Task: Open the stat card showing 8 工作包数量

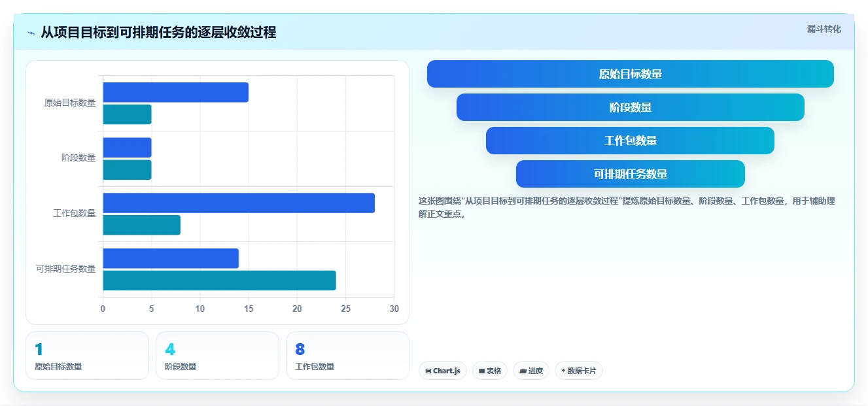Action: pyautogui.click(x=347, y=356)
